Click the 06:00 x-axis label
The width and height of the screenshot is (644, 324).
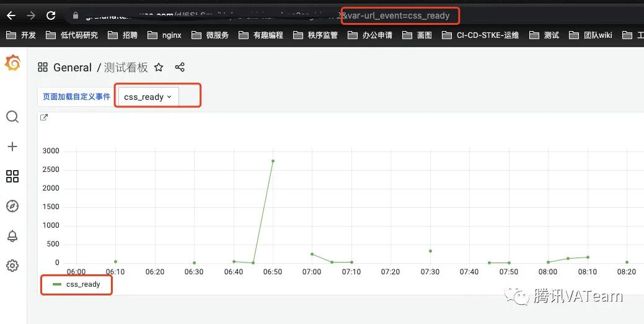[76, 272]
